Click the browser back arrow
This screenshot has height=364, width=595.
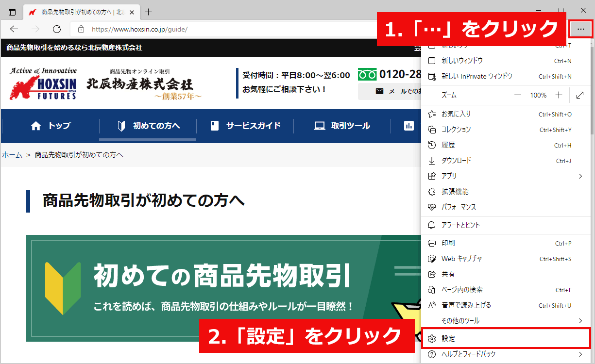[x=14, y=29]
